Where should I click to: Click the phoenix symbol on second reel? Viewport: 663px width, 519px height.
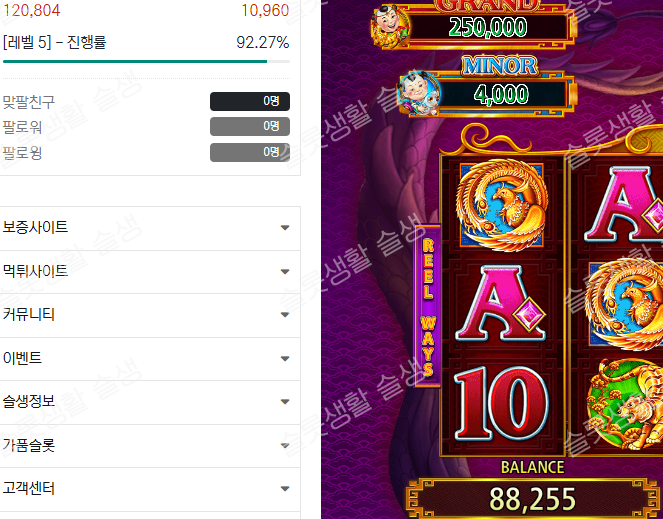pos(626,304)
